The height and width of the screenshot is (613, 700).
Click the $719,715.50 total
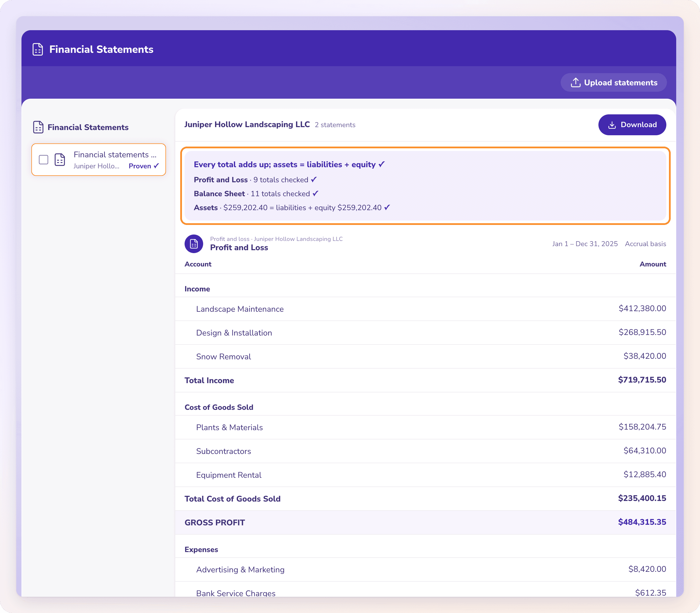point(642,380)
